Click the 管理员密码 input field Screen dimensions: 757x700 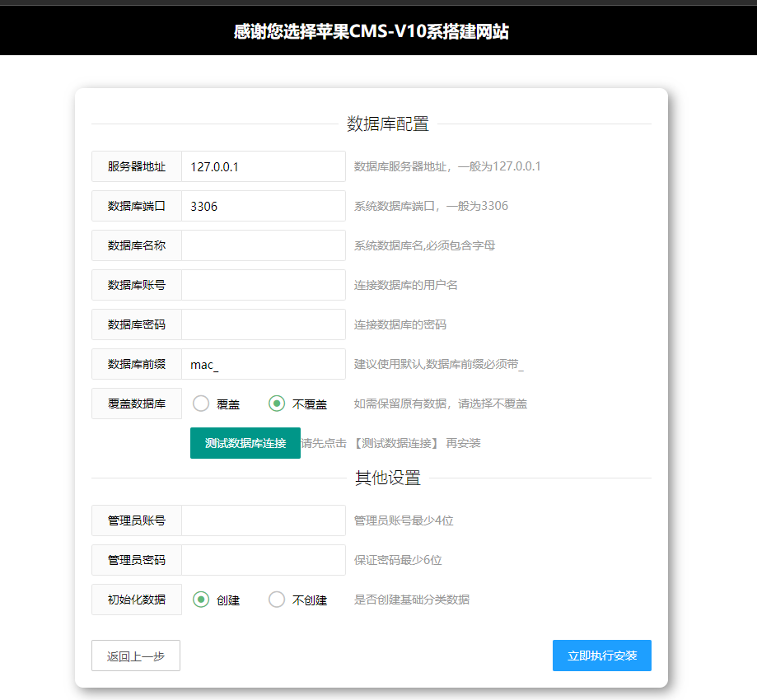263,560
